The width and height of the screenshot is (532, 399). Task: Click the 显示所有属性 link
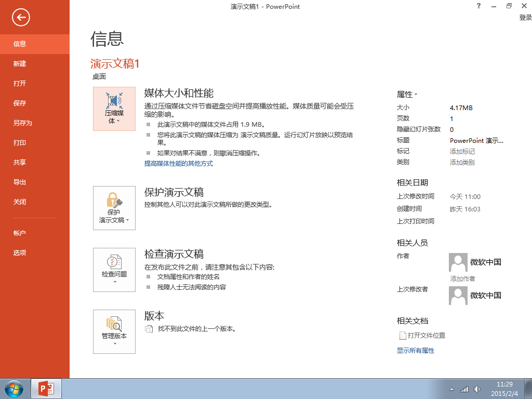click(x=415, y=351)
